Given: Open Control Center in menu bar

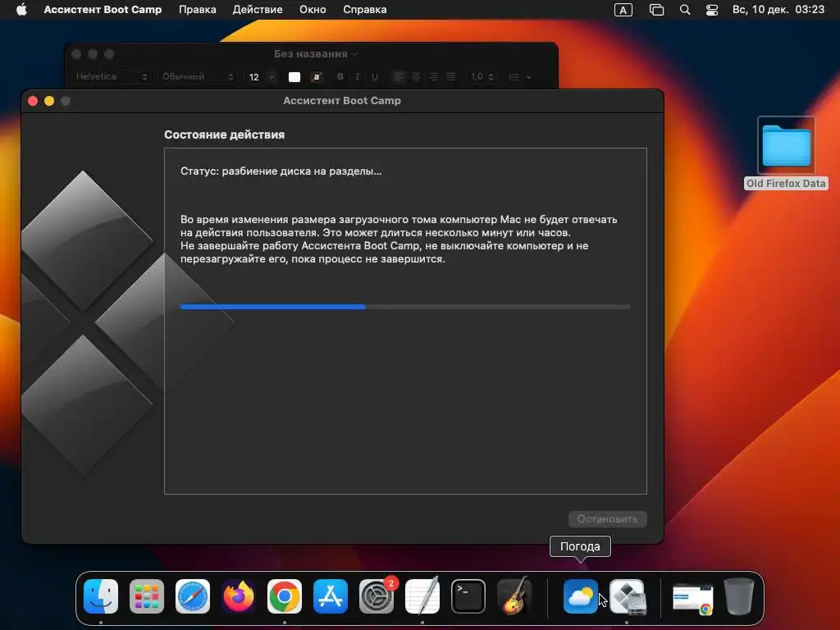Looking at the screenshot, I should tap(712, 10).
